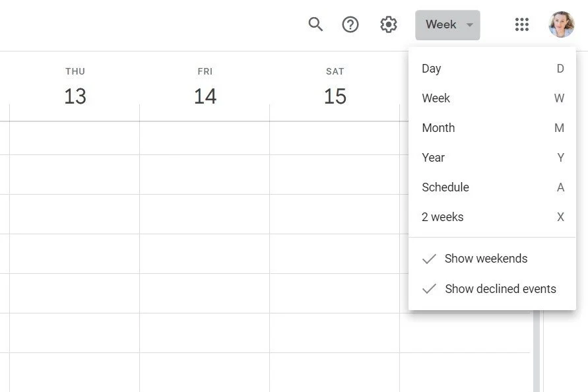The height and width of the screenshot is (392, 588).
Task: Select Saturday 15 date header
Action: pyautogui.click(x=335, y=96)
